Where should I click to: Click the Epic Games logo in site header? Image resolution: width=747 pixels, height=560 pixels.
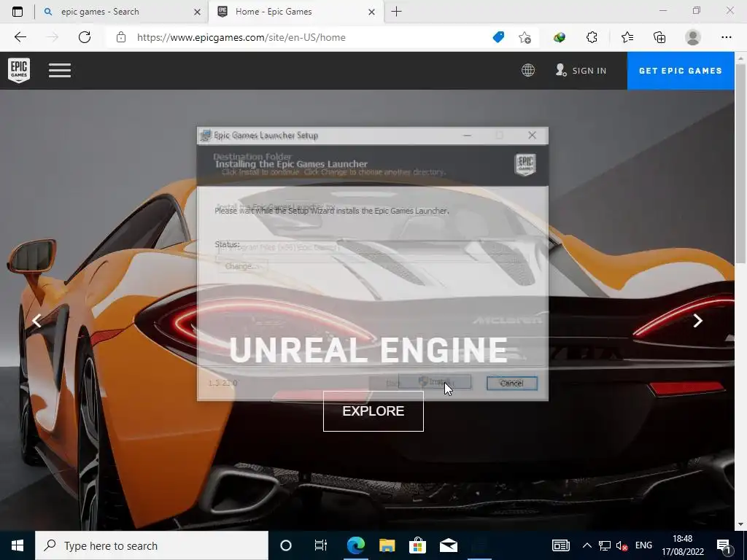[19, 71]
